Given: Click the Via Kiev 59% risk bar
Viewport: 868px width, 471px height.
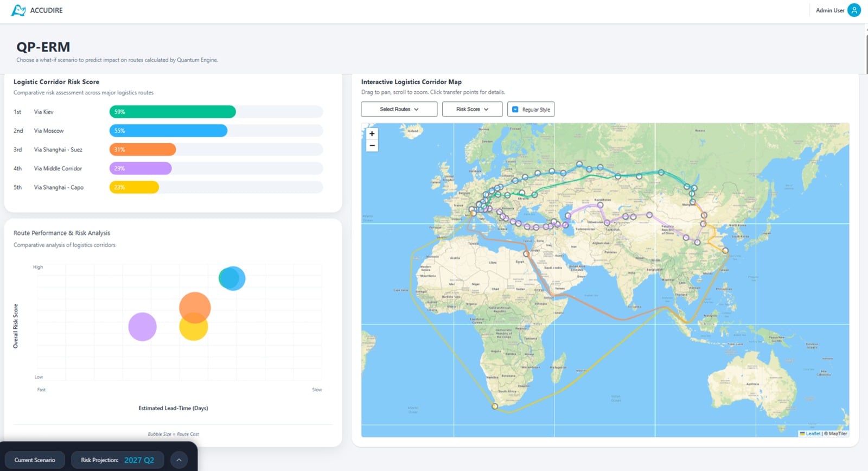Looking at the screenshot, I should tap(173, 112).
